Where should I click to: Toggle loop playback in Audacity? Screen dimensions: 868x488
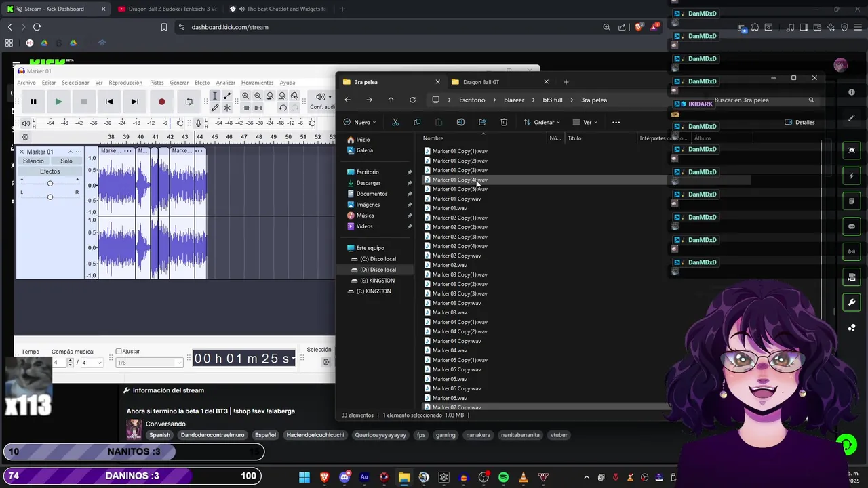[189, 102]
